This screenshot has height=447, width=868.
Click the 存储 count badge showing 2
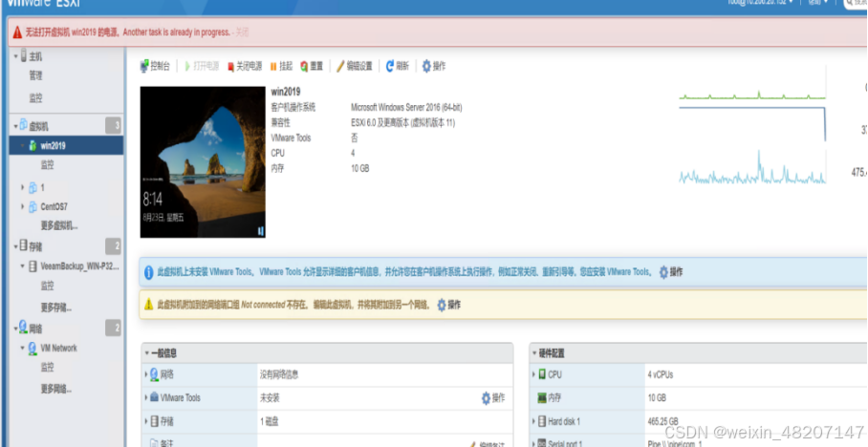point(114,246)
